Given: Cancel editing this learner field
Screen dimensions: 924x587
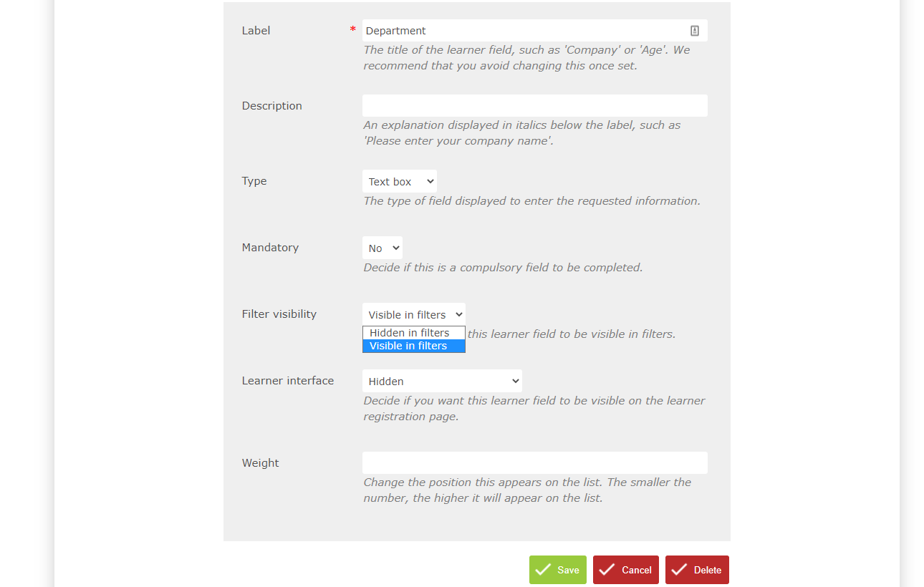Looking at the screenshot, I should pos(625,569).
